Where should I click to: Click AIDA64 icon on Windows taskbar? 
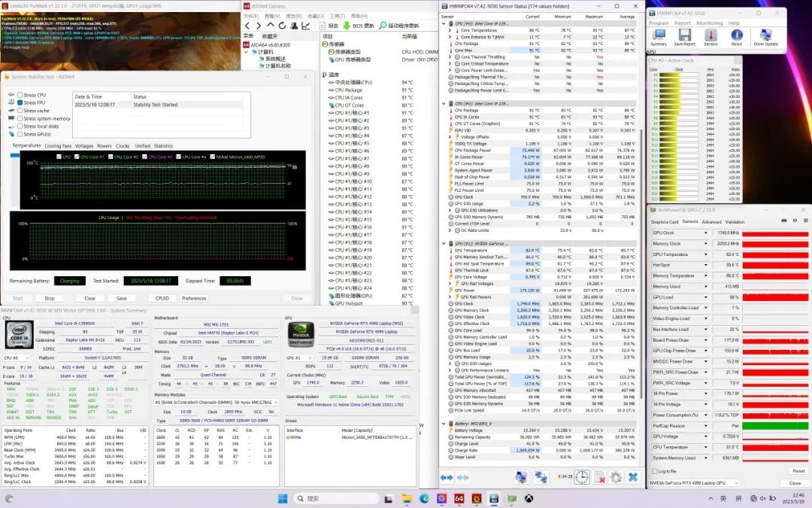click(x=459, y=499)
